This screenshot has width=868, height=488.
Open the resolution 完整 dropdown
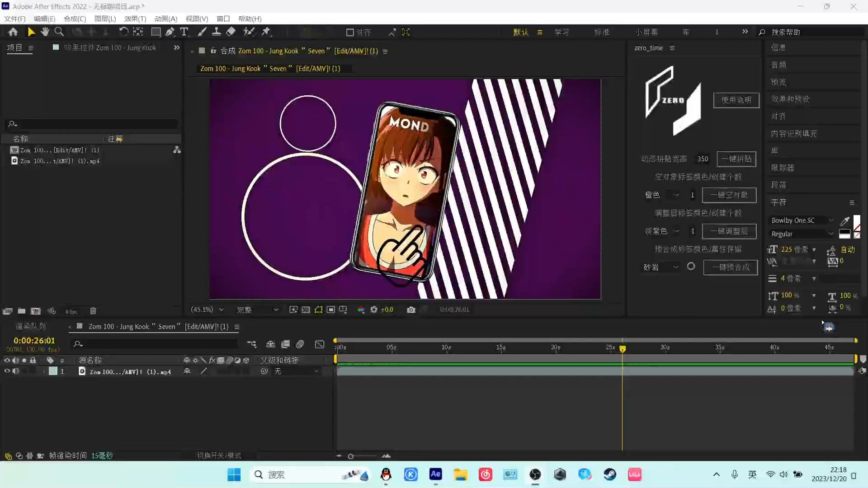(x=257, y=310)
